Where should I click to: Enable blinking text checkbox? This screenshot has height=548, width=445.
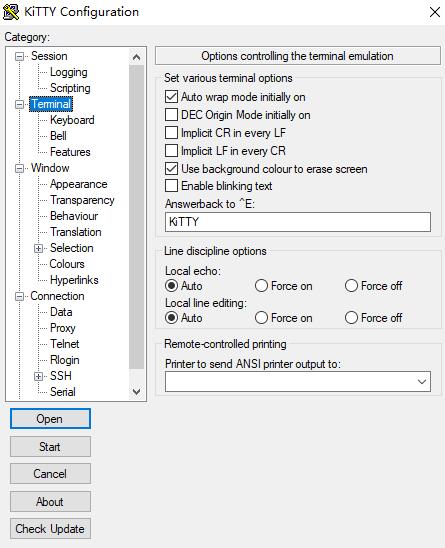click(171, 186)
